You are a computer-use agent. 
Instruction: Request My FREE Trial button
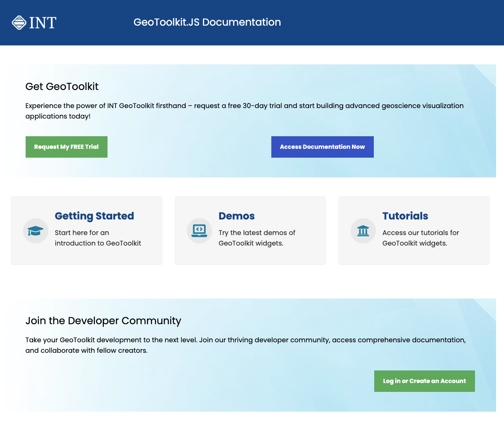pyautogui.click(x=66, y=147)
